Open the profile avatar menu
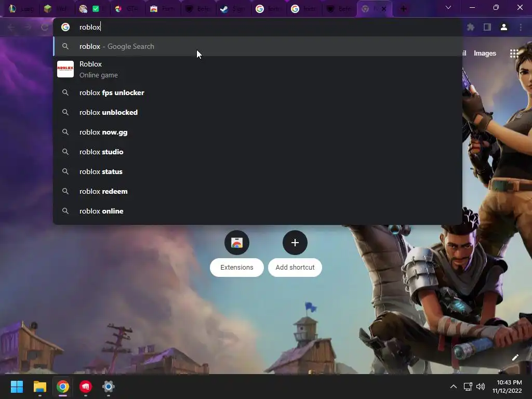532x399 pixels. pyautogui.click(x=504, y=27)
